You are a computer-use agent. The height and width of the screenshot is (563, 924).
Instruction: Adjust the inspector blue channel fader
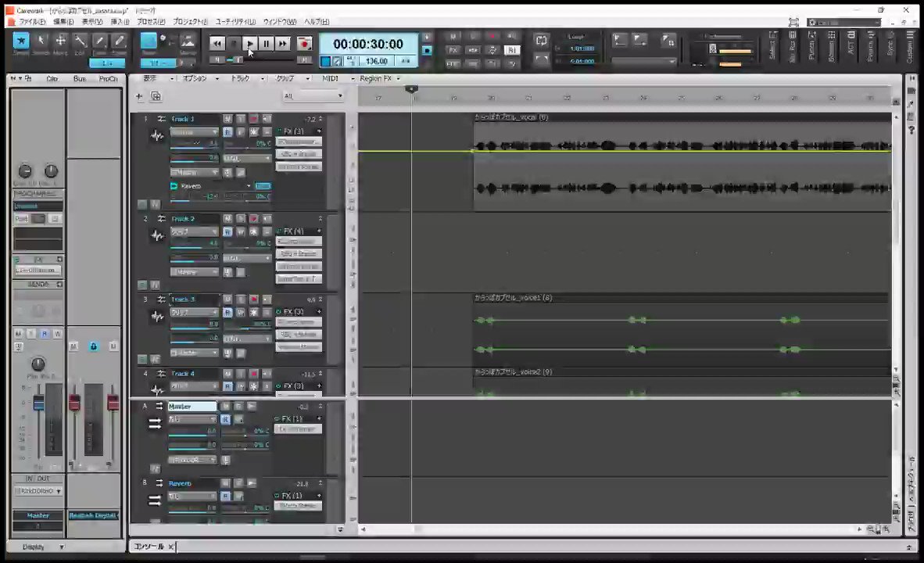(38, 403)
